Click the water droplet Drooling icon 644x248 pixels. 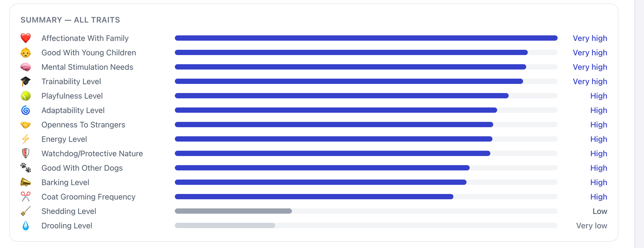(x=25, y=226)
